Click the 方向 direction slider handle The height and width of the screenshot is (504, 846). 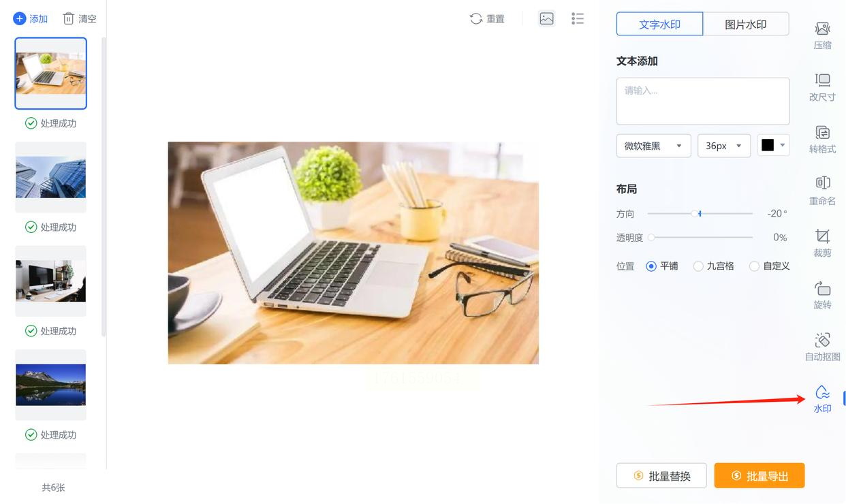tap(695, 214)
